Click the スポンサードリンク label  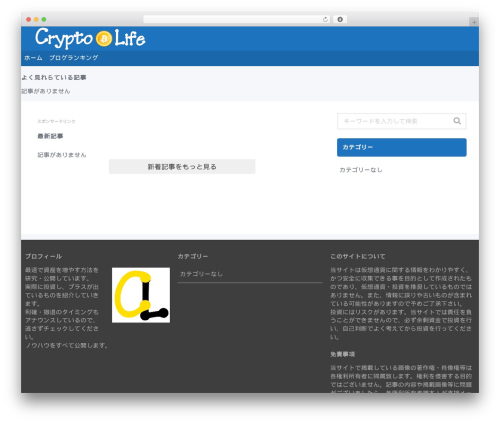[56, 121]
